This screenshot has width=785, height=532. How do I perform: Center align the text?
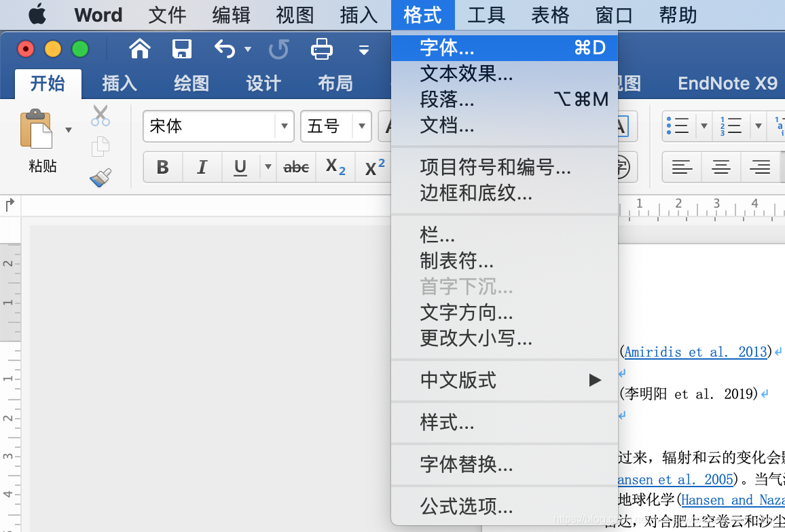tap(721, 167)
